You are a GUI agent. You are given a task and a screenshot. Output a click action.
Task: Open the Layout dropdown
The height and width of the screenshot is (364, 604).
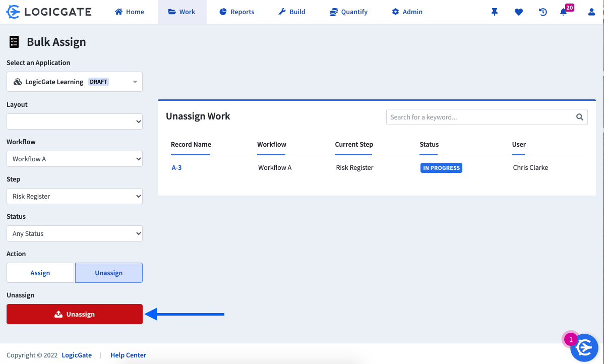pyautogui.click(x=74, y=122)
